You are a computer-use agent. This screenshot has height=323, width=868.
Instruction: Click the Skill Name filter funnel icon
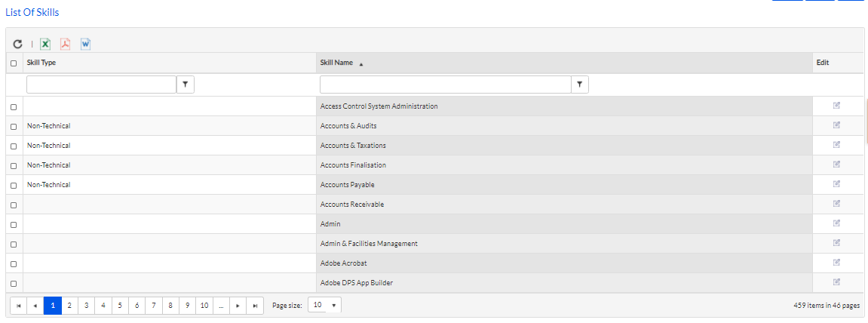click(x=580, y=85)
